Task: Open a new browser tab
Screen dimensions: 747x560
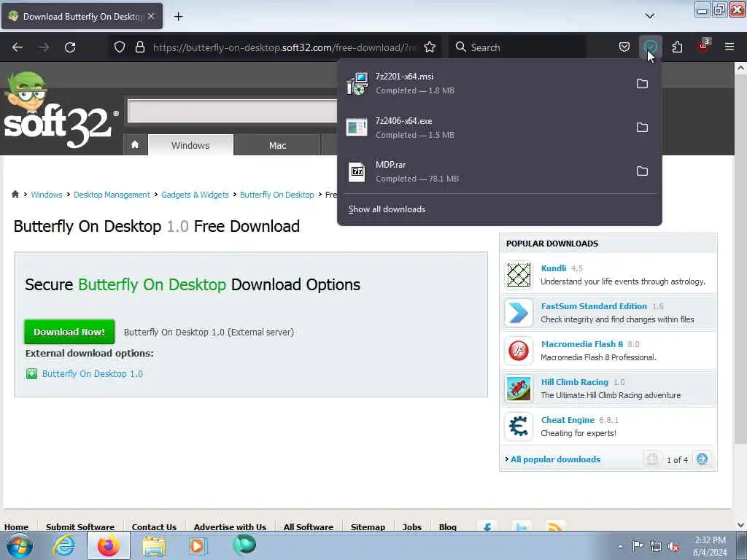Action: [x=178, y=17]
